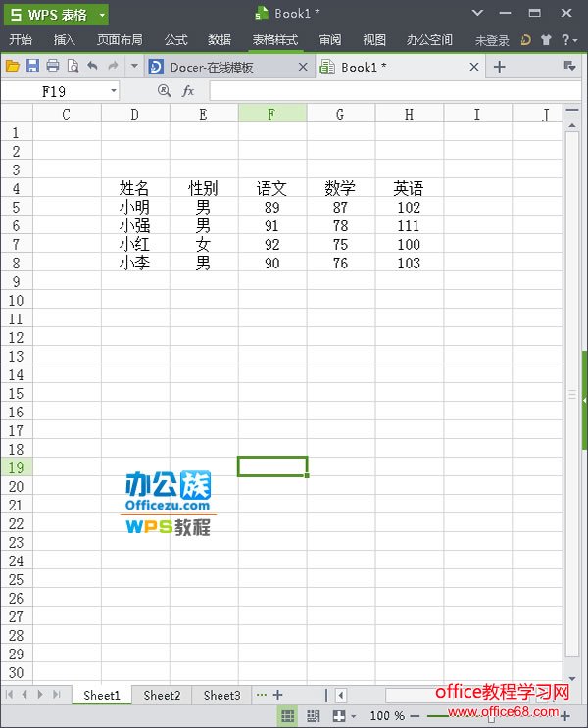Screen dimensions: 588x728
Task: Click the orange WPS cloud icon
Action: point(525,40)
